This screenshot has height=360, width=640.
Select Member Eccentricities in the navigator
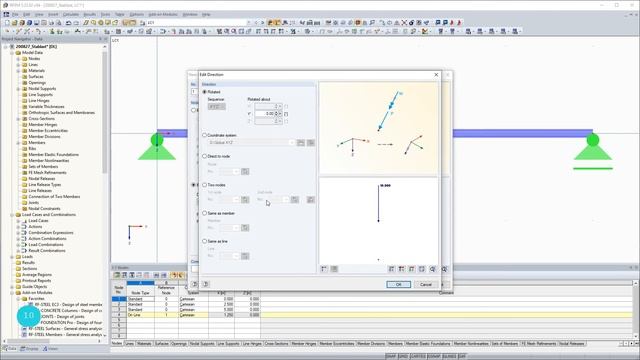pyautogui.click(x=48, y=131)
